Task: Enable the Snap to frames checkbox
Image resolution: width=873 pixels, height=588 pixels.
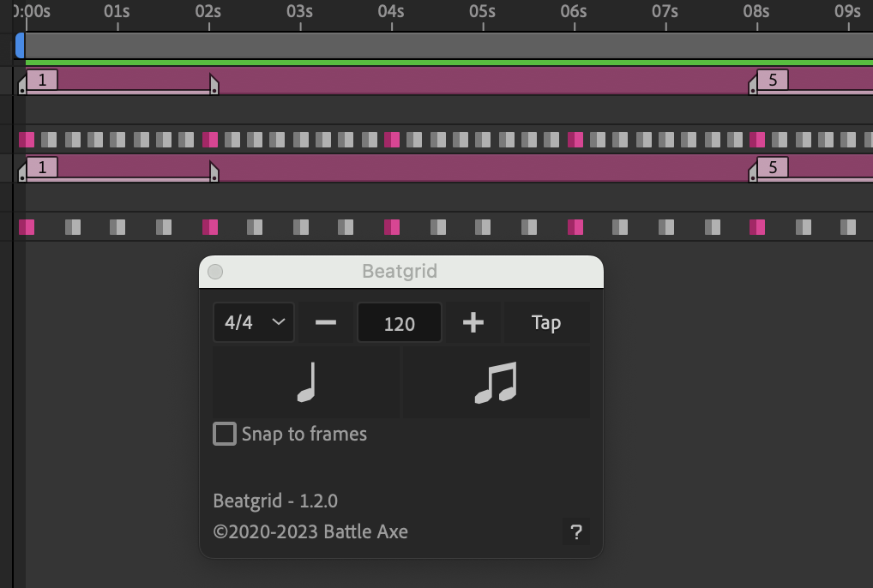Action: click(224, 434)
